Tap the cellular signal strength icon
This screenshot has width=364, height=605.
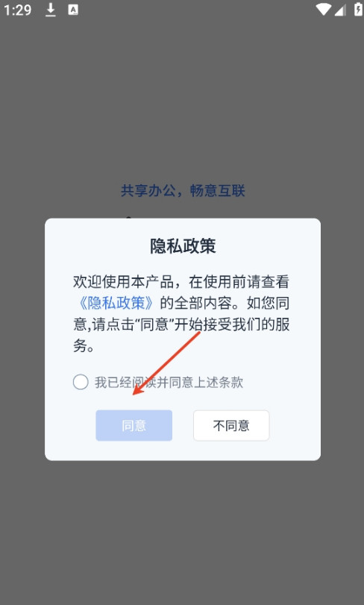(x=339, y=10)
